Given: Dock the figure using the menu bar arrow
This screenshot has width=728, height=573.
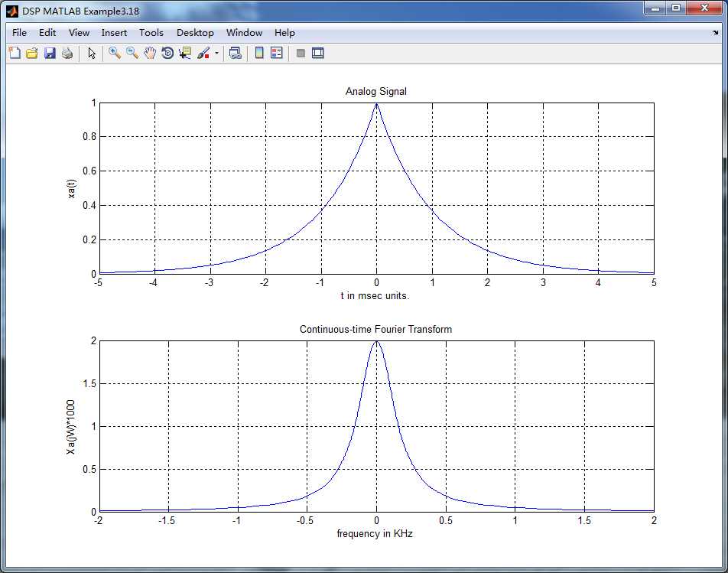Looking at the screenshot, I should 716,32.
